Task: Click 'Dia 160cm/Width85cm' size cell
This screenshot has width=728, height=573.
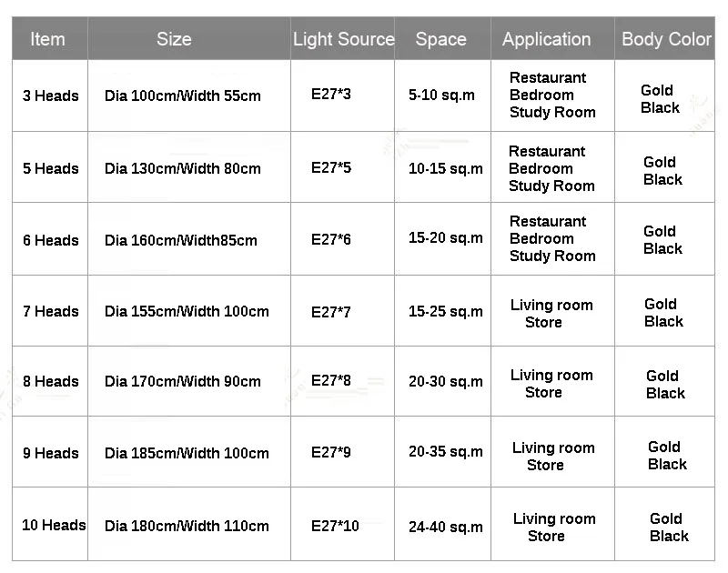Action: point(189,239)
